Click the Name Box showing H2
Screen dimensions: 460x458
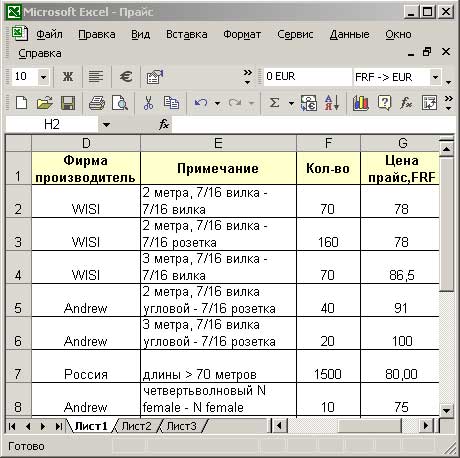click(x=52, y=125)
